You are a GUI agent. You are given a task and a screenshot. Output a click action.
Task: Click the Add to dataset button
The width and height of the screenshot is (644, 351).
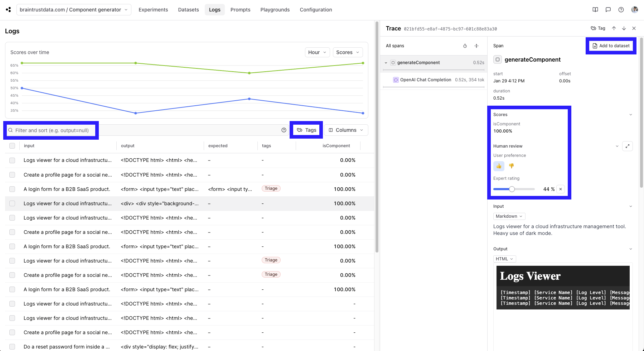[611, 45]
